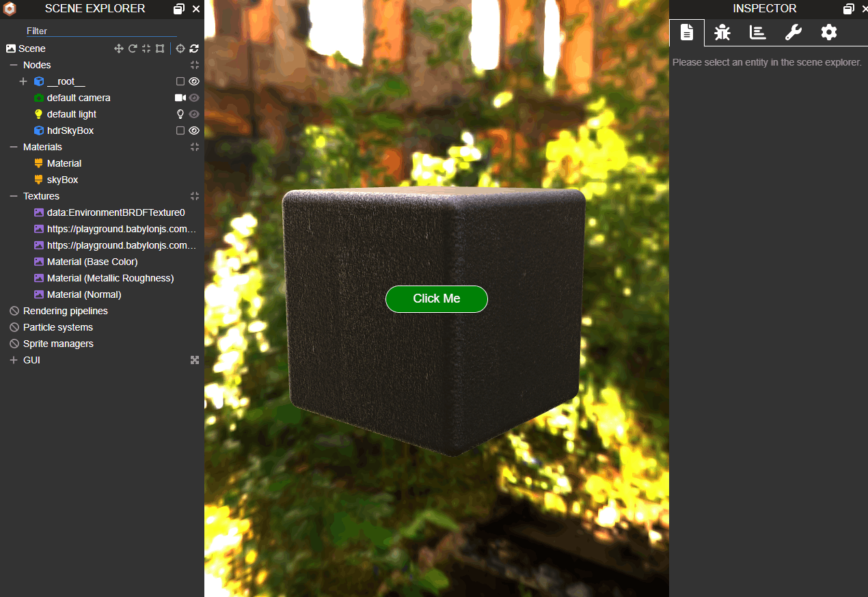Click the purple image icon beside Material (Normal)
This screenshot has width=868, height=597.
39,294
